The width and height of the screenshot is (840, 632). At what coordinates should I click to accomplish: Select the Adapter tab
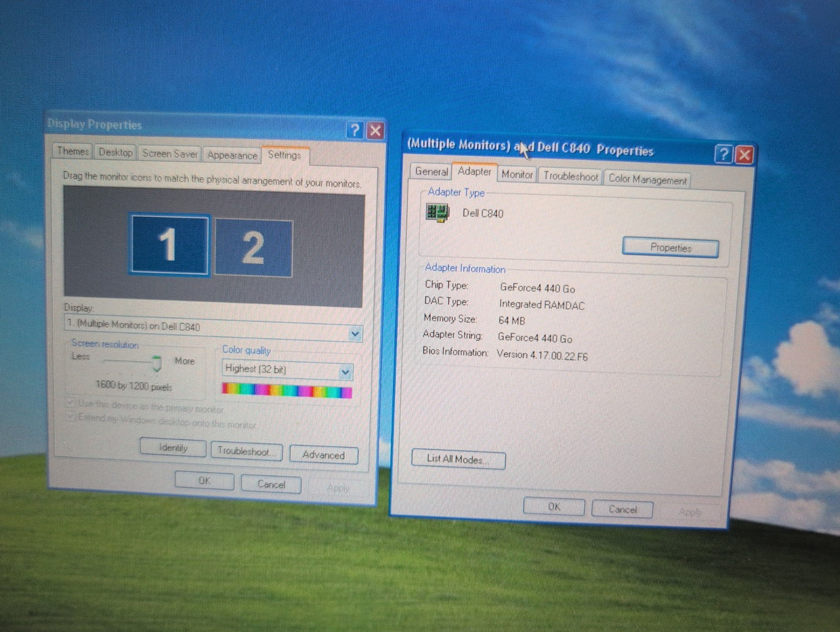click(x=474, y=172)
